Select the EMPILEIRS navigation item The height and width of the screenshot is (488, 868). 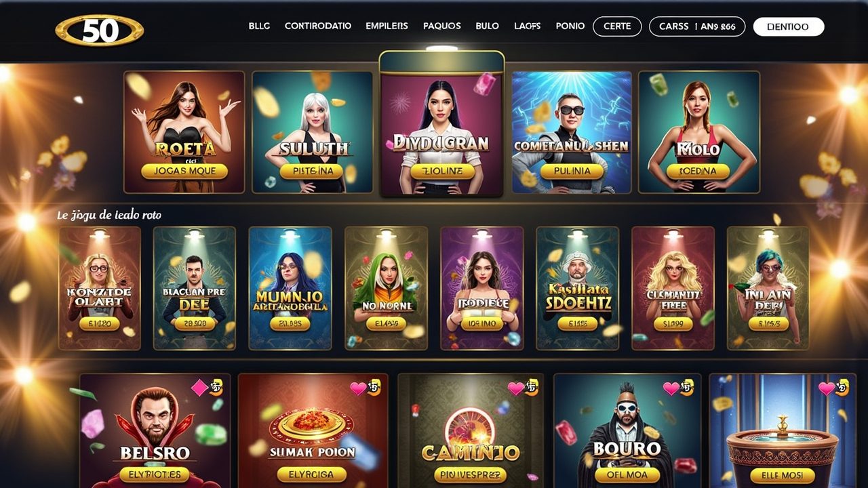[x=387, y=26]
